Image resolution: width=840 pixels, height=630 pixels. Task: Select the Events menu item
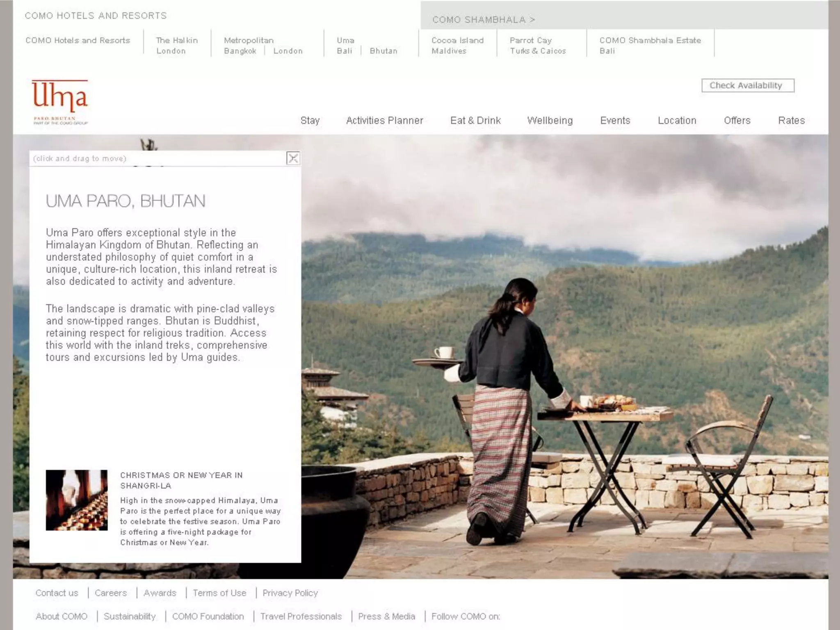pos(615,121)
